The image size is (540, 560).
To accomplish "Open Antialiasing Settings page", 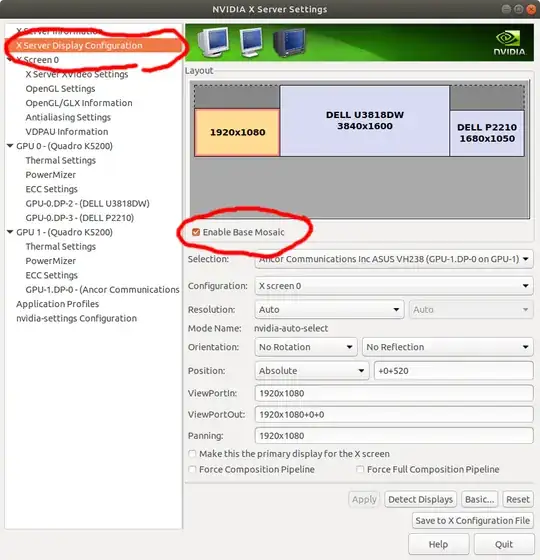I will 68,117.
